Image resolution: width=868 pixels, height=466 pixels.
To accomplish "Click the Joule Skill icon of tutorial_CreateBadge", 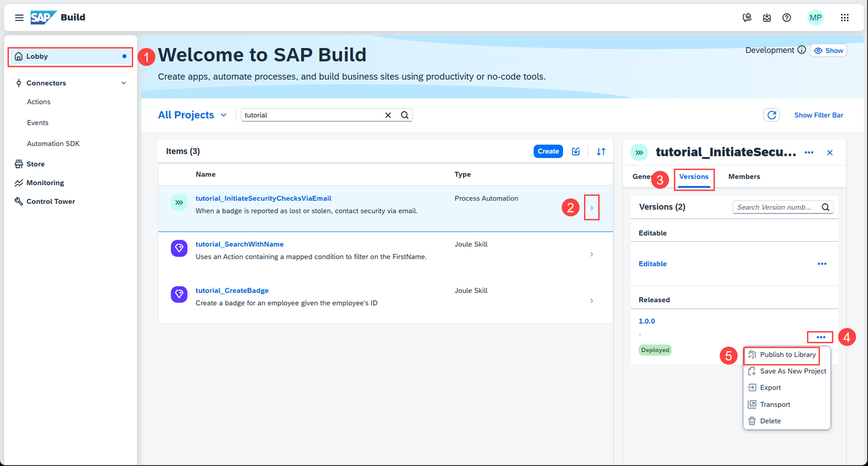I will [179, 294].
